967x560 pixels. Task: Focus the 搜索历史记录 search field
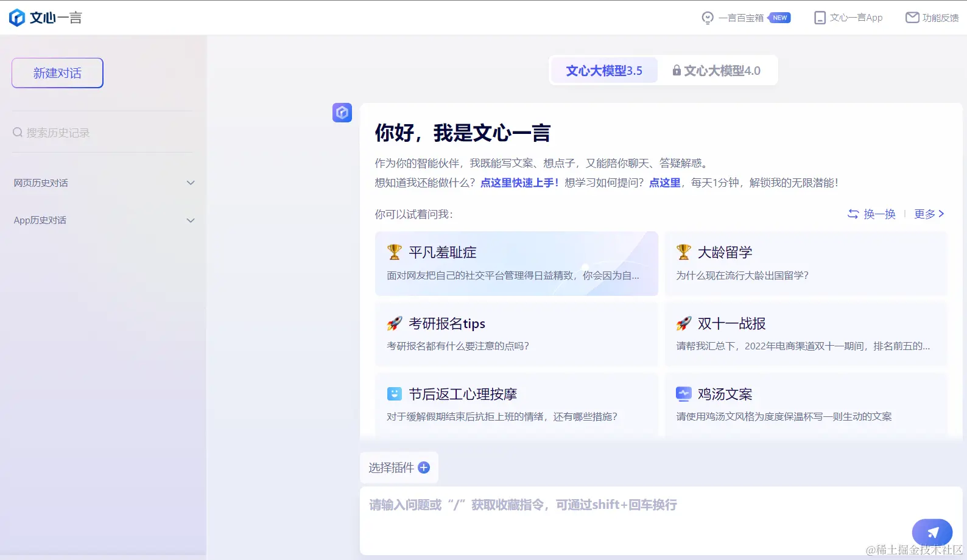pos(102,132)
